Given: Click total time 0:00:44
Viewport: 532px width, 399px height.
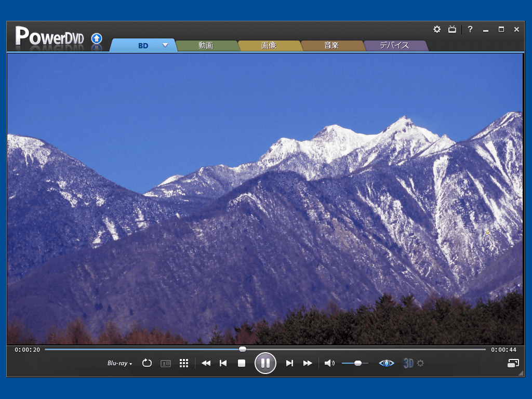Looking at the screenshot, I should (503, 350).
